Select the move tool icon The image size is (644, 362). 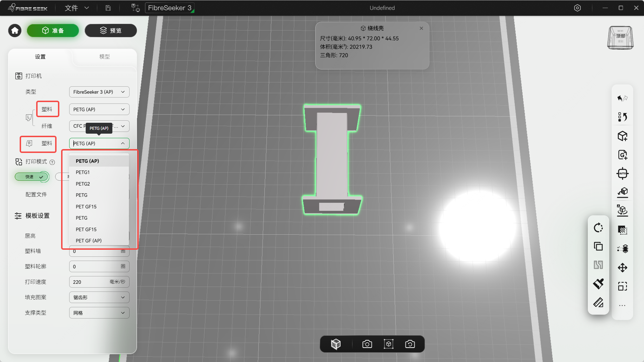click(622, 268)
